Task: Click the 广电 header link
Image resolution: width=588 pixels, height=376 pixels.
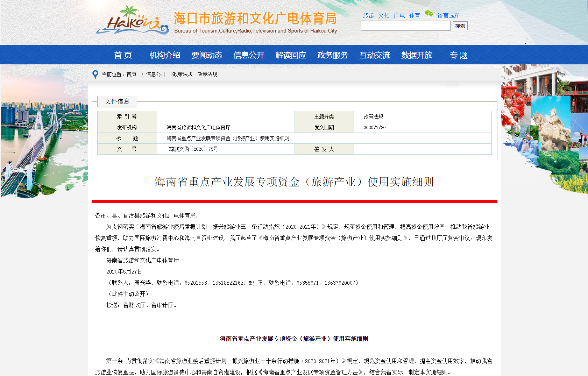Action: coord(399,15)
